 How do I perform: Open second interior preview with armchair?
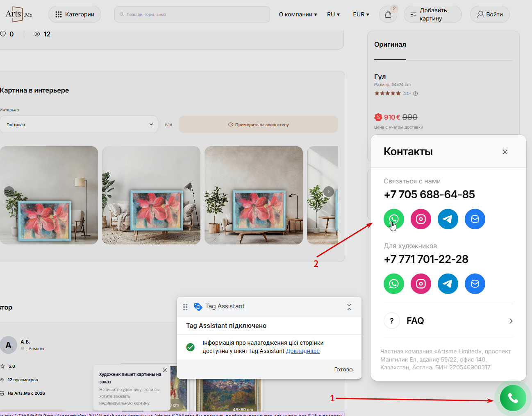[151, 195]
